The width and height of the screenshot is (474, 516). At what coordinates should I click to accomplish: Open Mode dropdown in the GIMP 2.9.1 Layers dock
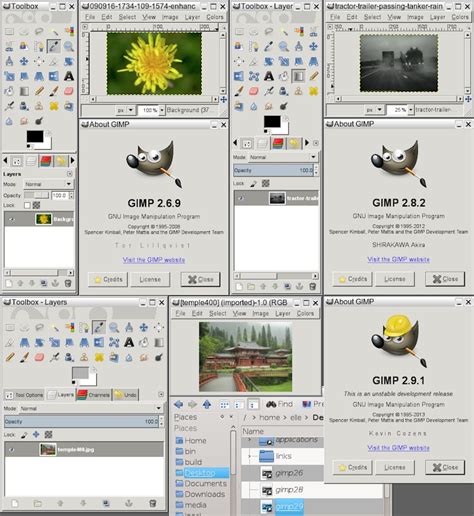tap(90, 408)
